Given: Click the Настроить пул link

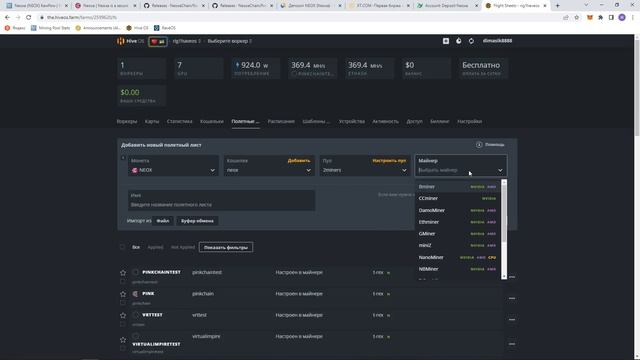Looking at the screenshot, I should pos(389,160).
